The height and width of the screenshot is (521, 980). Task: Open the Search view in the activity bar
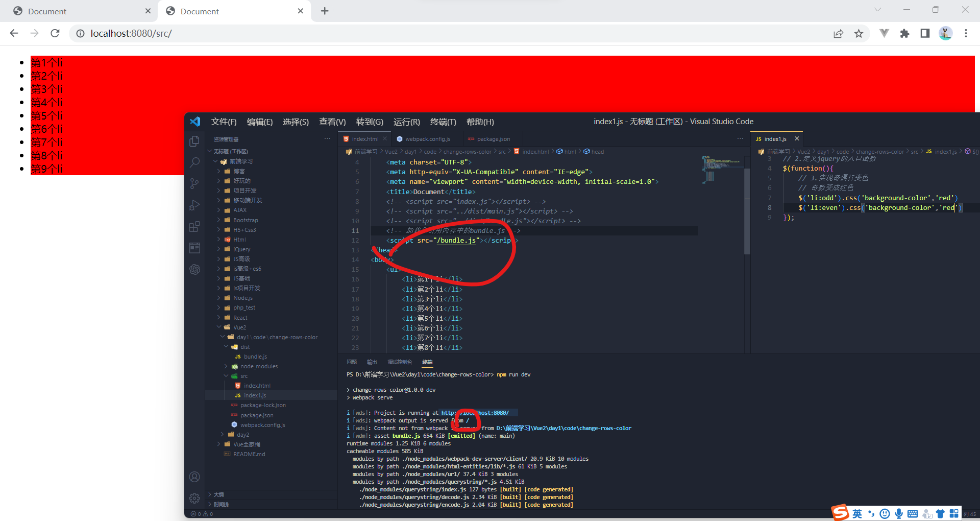click(194, 161)
